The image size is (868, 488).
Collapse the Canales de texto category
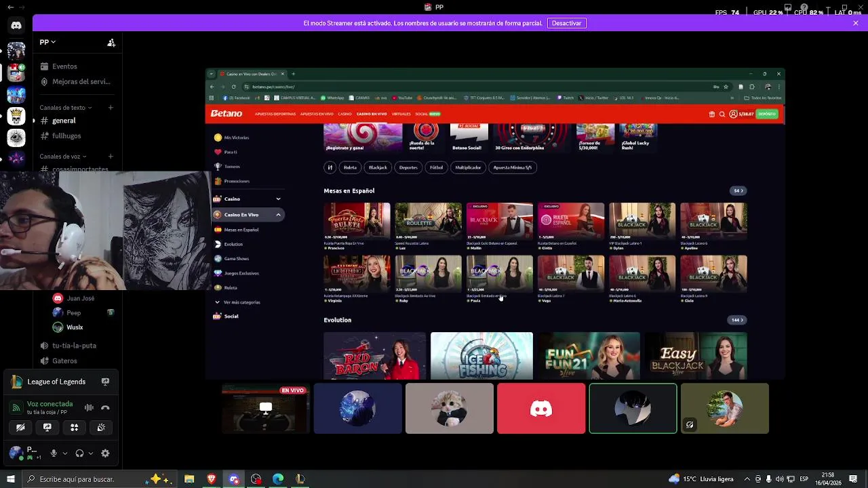(66, 107)
